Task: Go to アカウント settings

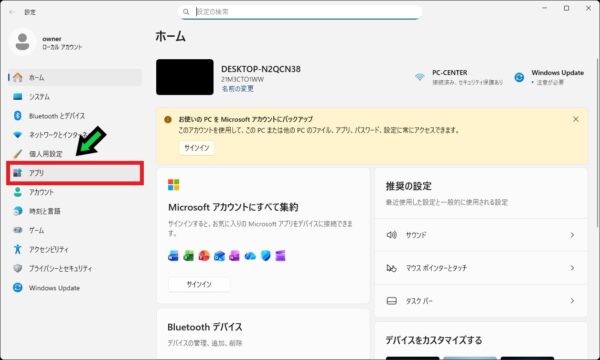Action: pyautogui.click(x=75, y=192)
